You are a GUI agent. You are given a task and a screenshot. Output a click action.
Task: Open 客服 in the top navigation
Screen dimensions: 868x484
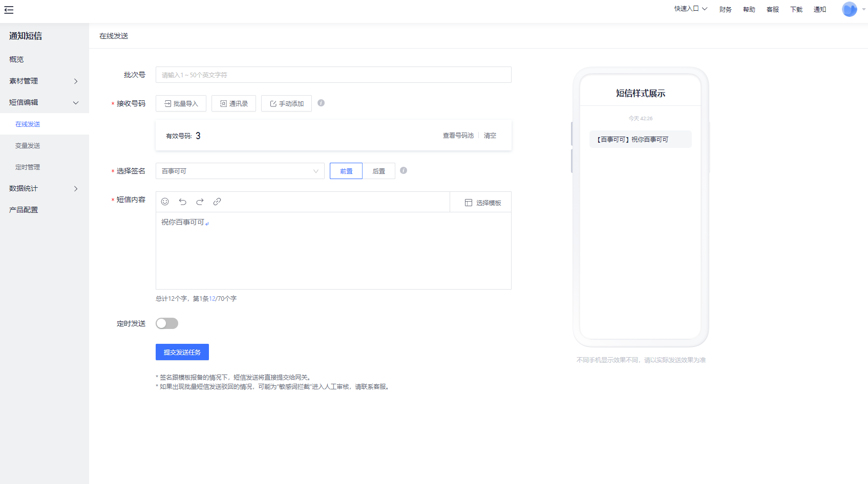coord(772,9)
